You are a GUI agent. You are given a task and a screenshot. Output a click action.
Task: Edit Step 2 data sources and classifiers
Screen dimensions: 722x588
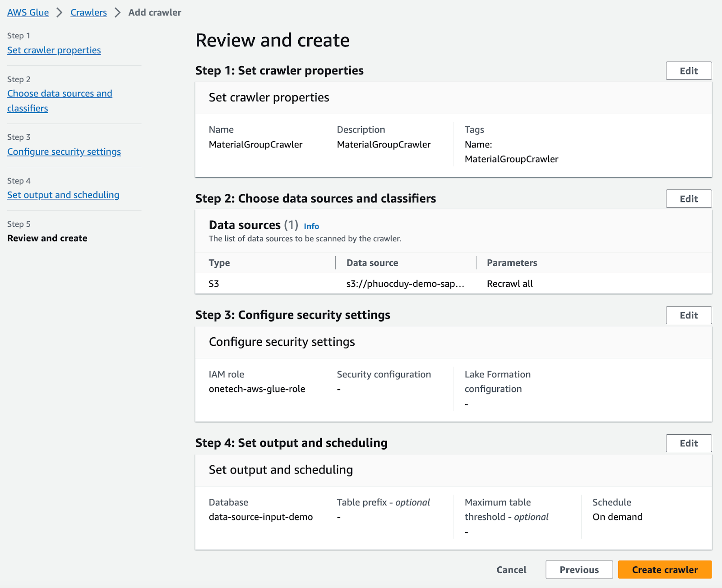(x=689, y=199)
